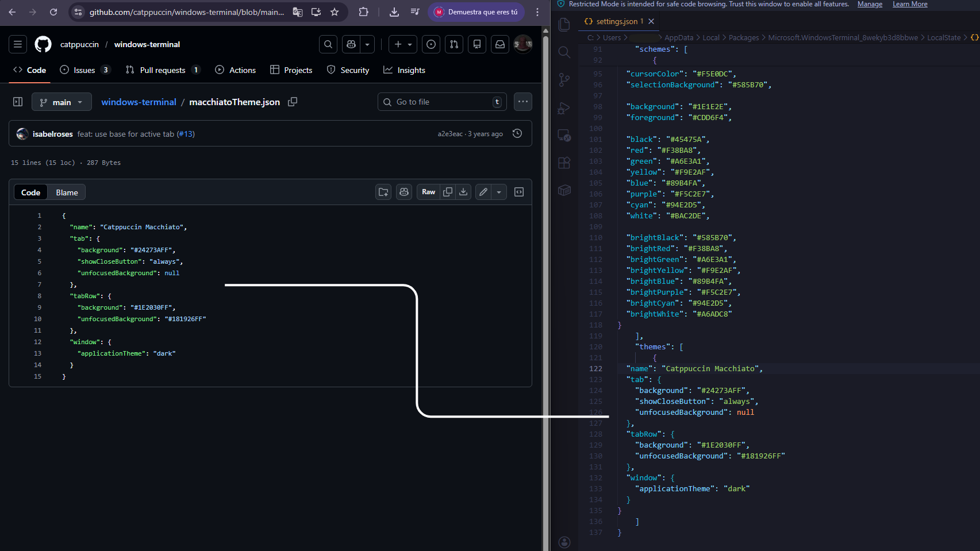Open the Source Control view in VS Code
Viewport: 980px width, 551px height.
[564, 79]
